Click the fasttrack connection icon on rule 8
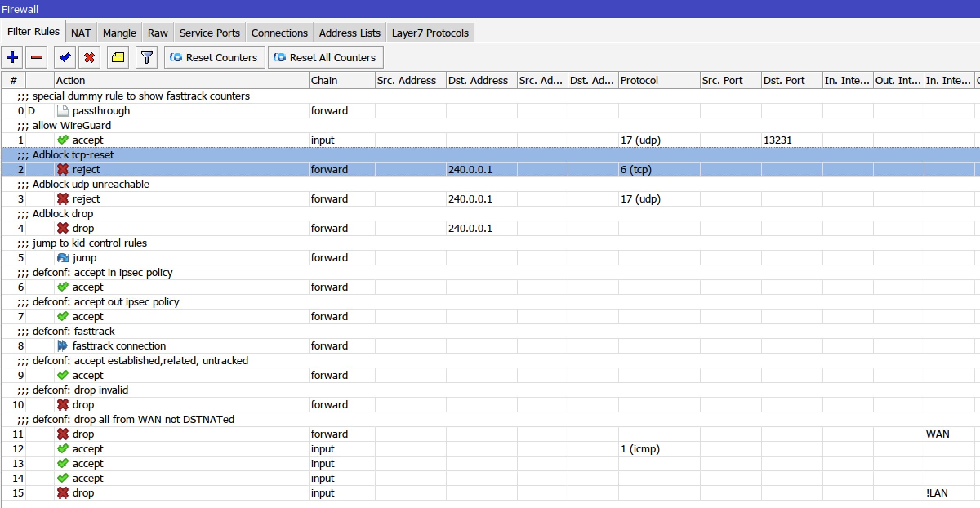 click(x=63, y=346)
